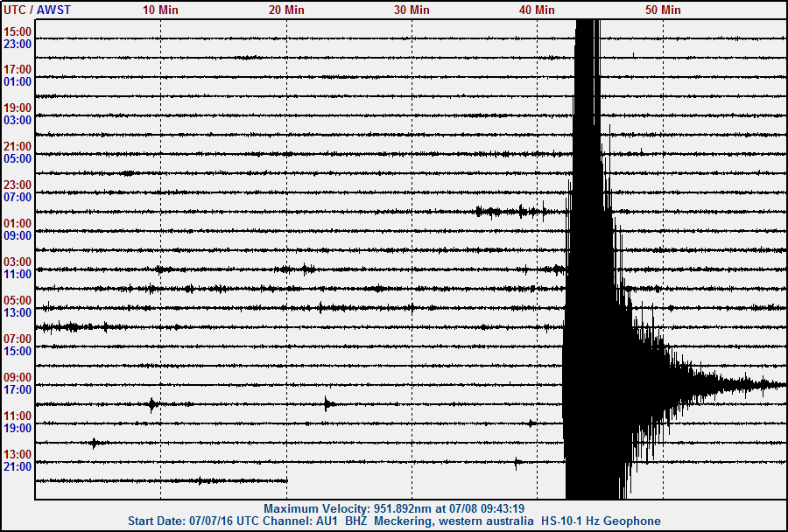The image size is (788, 532).
Task: Select the 23:00 UTC time label
Action: click(18, 185)
